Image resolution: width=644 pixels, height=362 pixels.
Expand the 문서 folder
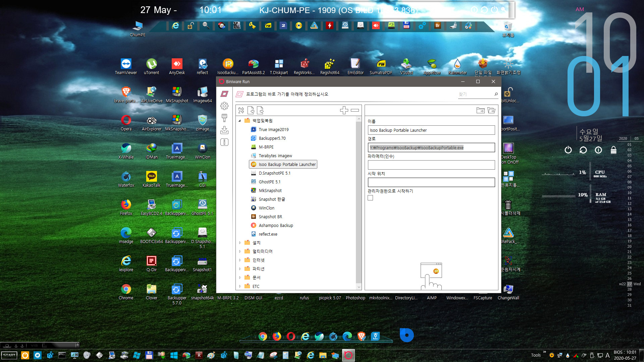pos(240,278)
